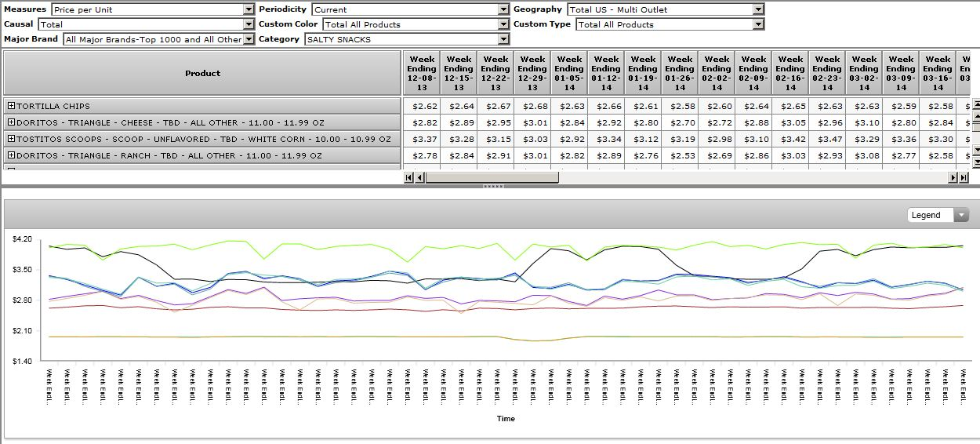Expand the TORTILLA CHIPS row
The width and height of the screenshot is (980, 444).
click(x=12, y=106)
